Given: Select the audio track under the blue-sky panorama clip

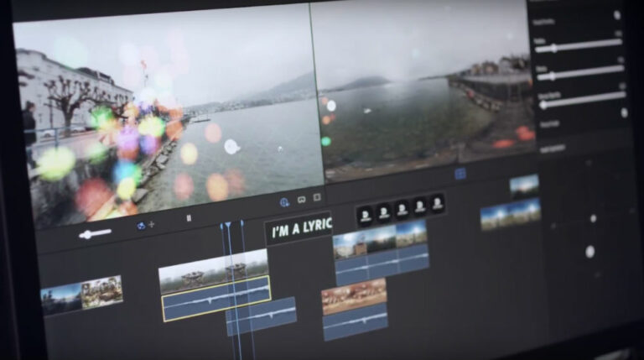Looking at the screenshot, I should 382,265.
